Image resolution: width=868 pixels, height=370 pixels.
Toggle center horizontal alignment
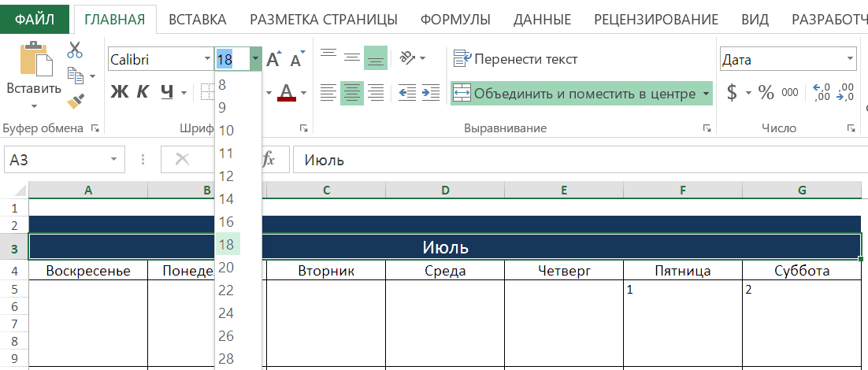[x=352, y=92]
